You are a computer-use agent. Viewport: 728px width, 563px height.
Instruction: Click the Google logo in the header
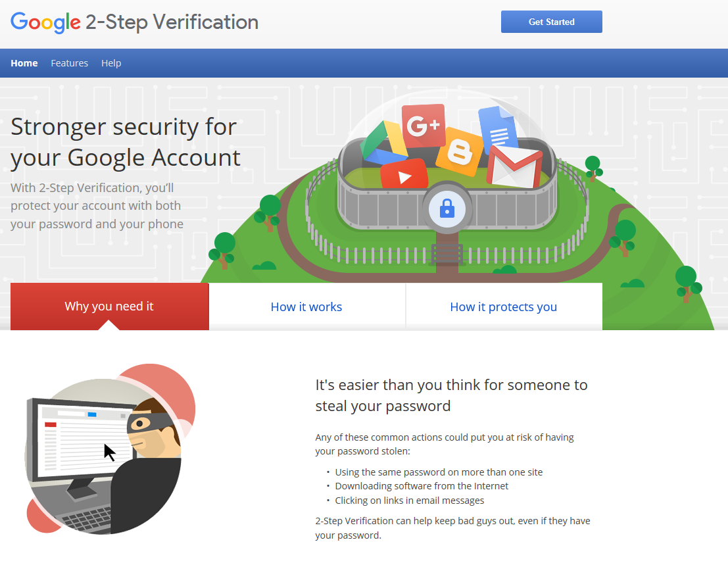(44, 22)
